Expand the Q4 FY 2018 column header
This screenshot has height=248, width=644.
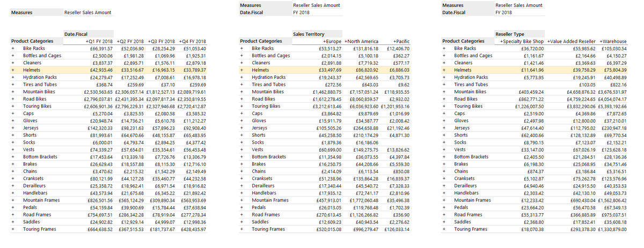tap(180, 41)
